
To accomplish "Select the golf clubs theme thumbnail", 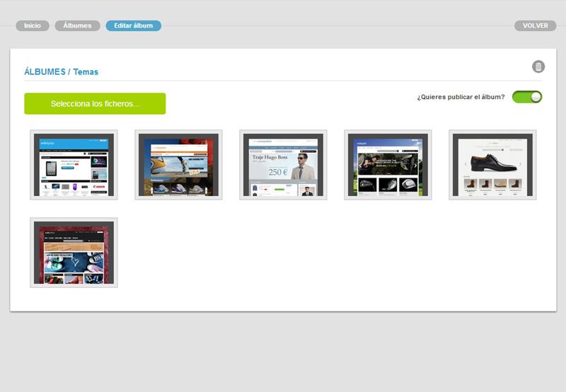I will (388, 165).
